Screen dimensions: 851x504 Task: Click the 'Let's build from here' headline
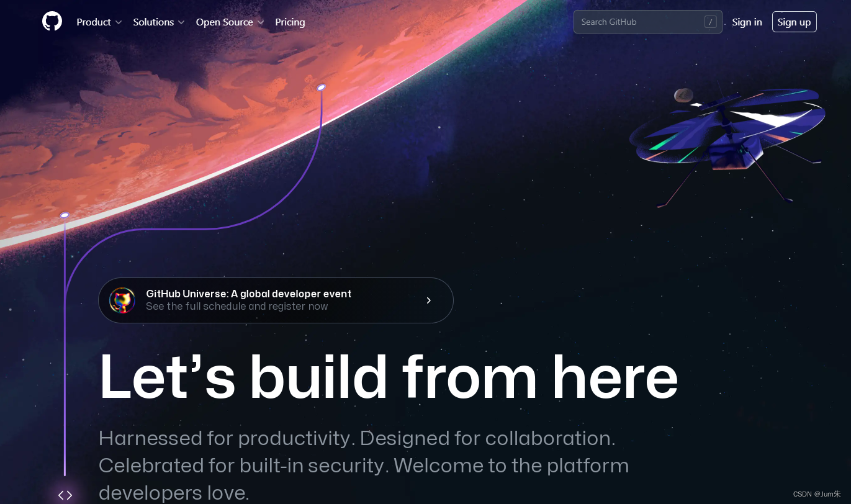point(389,377)
